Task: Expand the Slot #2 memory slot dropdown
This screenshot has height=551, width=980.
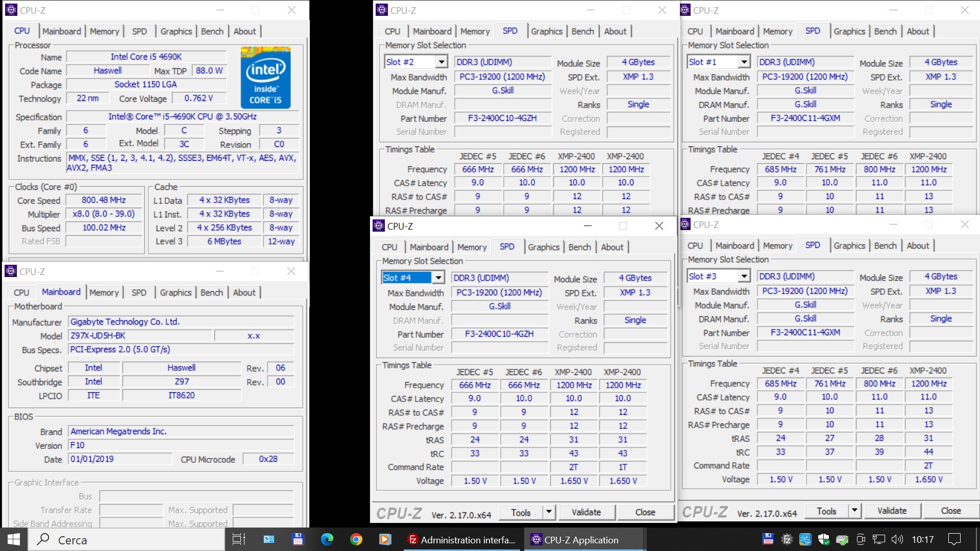Action: click(x=442, y=62)
